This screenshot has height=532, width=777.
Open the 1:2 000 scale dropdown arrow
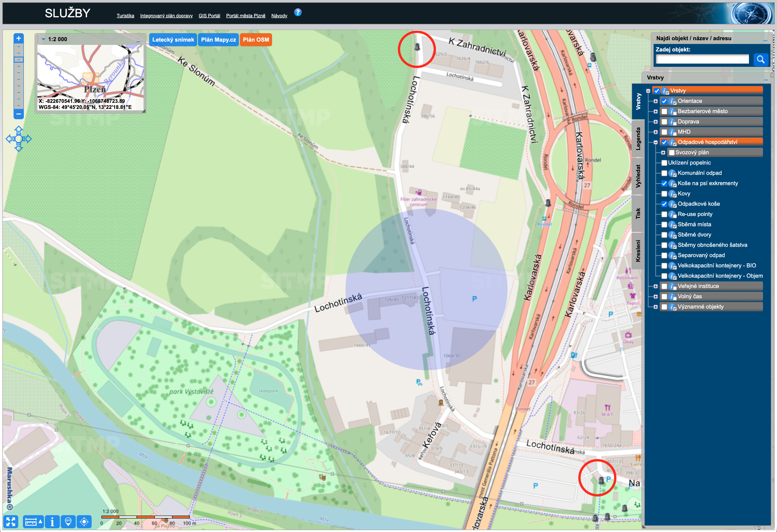click(43, 39)
